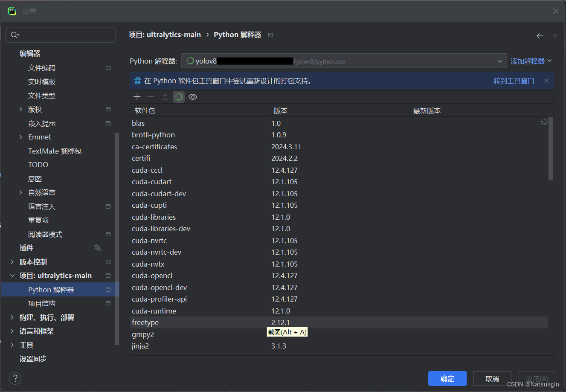Viewport: 566px width, 392px height.
Task: Click the search magnifier icon
Action: click(15, 35)
